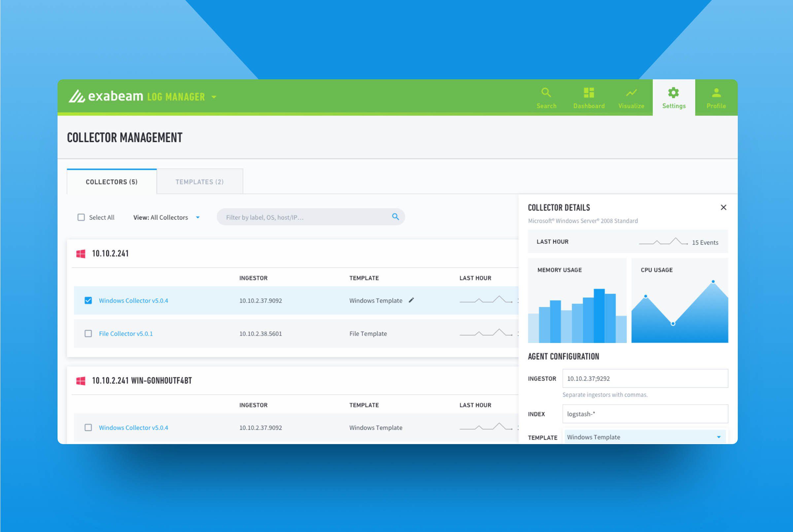Screen dimensions: 793x532
Task: Select the Collectors (5) tab
Action: [x=112, y=182]
